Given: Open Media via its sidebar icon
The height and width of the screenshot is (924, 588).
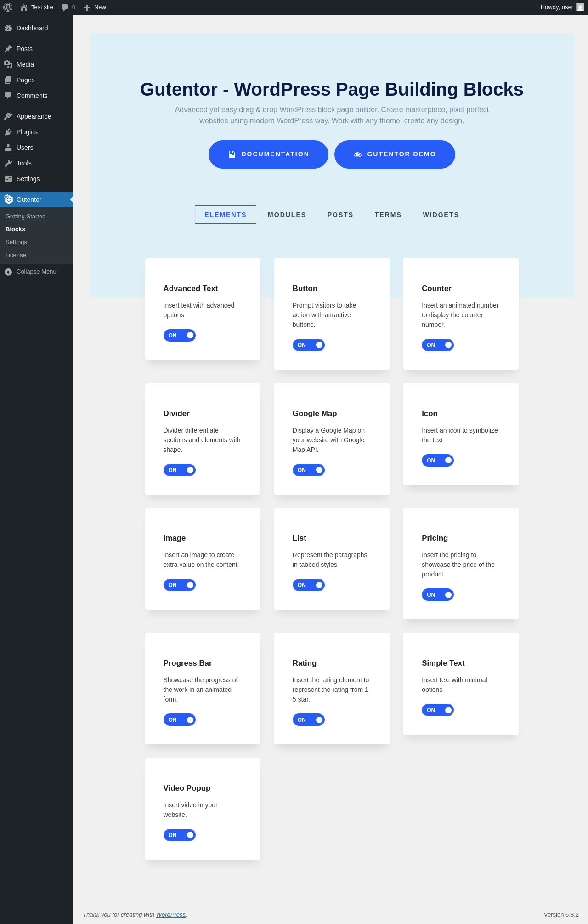Looking at the screenshot, I should tap(8, 64).
